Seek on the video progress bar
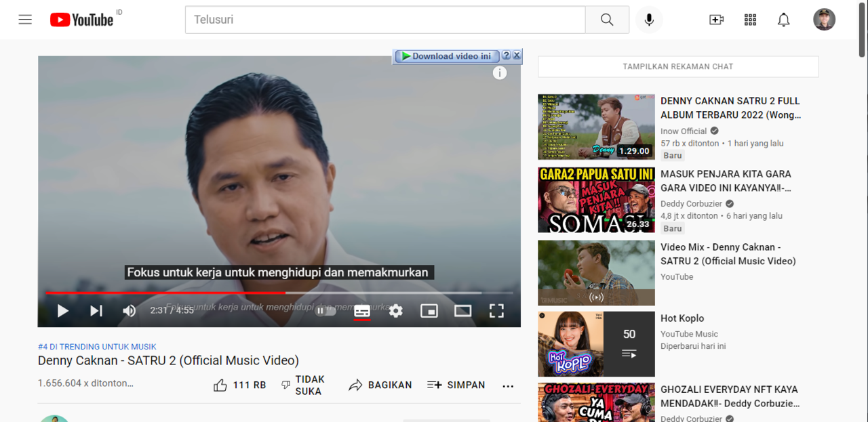This screenshot has width=868, height=422. pyautogui.click(x=279, y=293)
